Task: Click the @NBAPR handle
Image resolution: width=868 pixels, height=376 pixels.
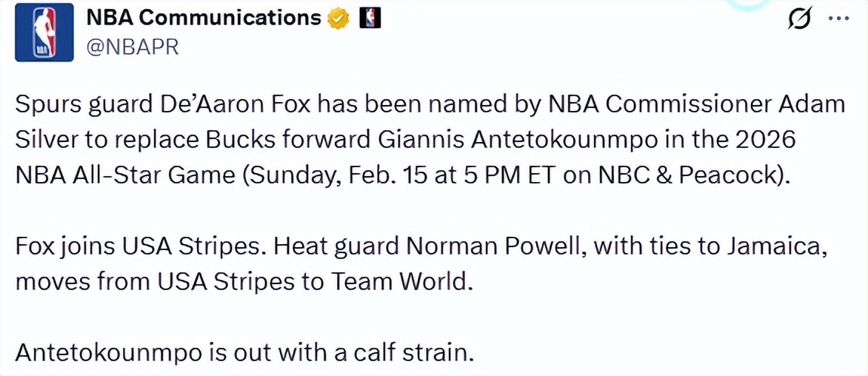Action: tap(133, 47)
